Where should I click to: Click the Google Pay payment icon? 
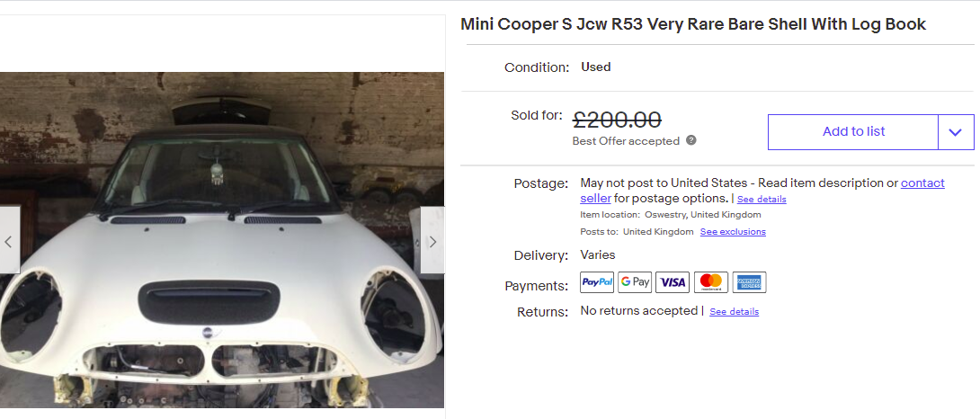click(635, 282)
